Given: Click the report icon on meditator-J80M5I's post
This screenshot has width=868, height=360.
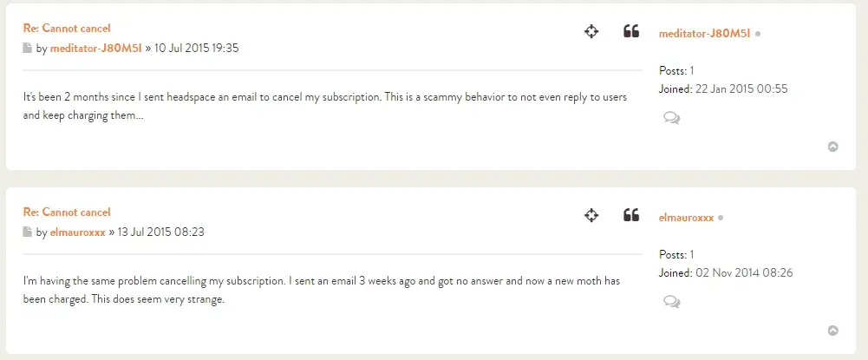Looking at the screenshot, I should (591, 32).
